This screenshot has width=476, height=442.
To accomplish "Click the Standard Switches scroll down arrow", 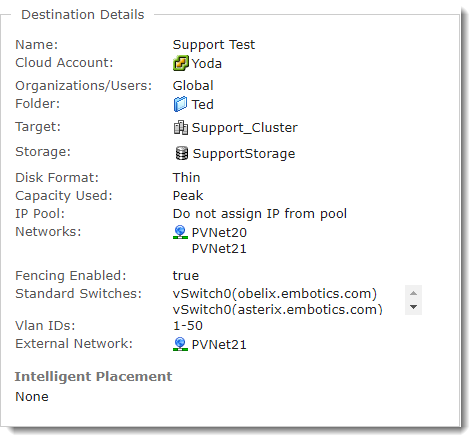I will [413, 307].
